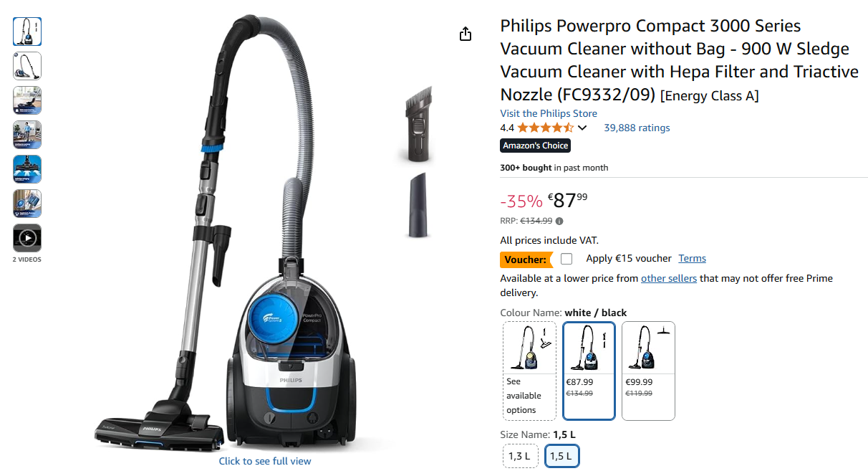Expand the ratings breakdown chevron

[582, 128]
